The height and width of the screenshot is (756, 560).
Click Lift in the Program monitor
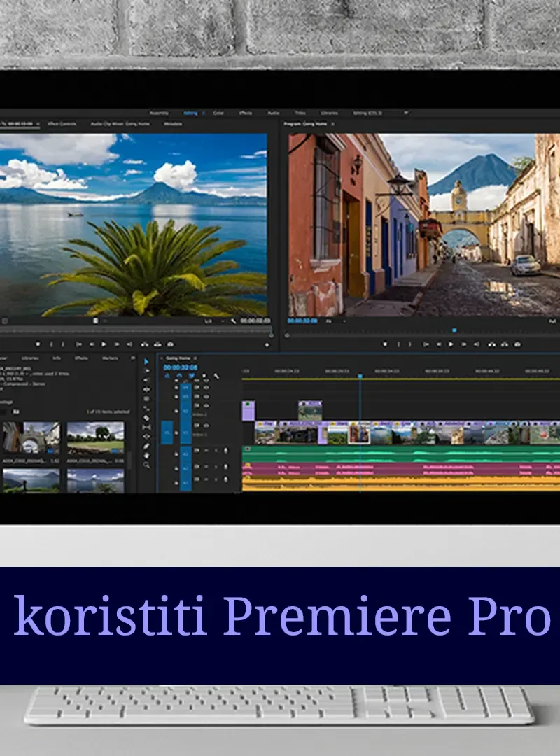pos(491,344)
